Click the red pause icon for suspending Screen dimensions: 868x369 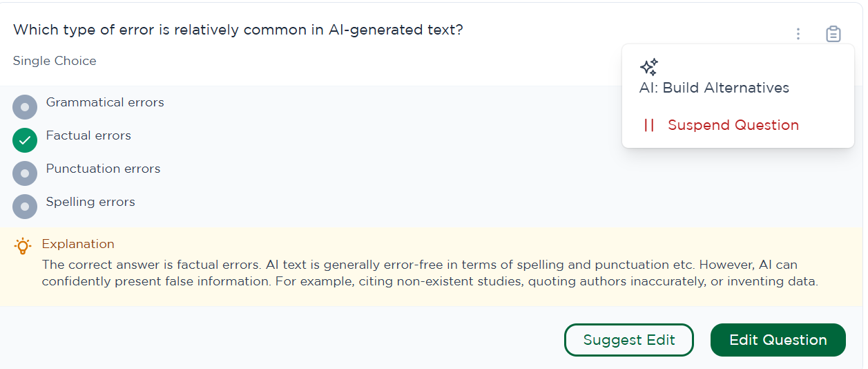click(648, 125)
